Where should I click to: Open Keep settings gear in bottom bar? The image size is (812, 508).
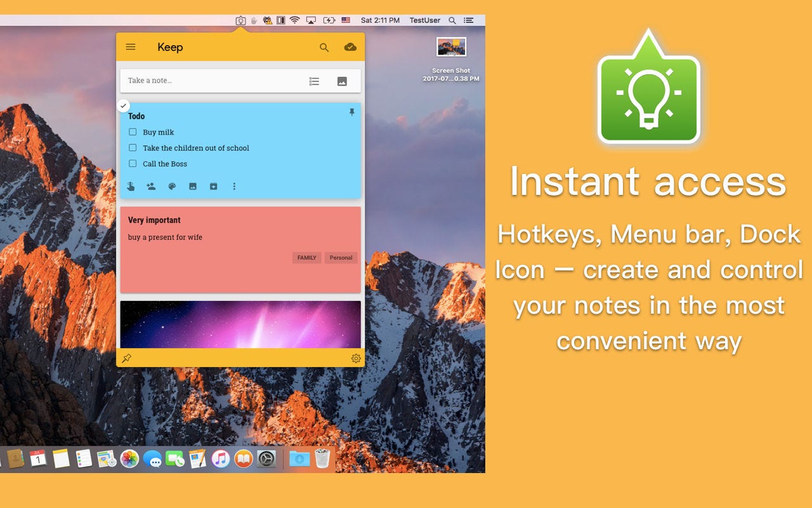point(356,358)
